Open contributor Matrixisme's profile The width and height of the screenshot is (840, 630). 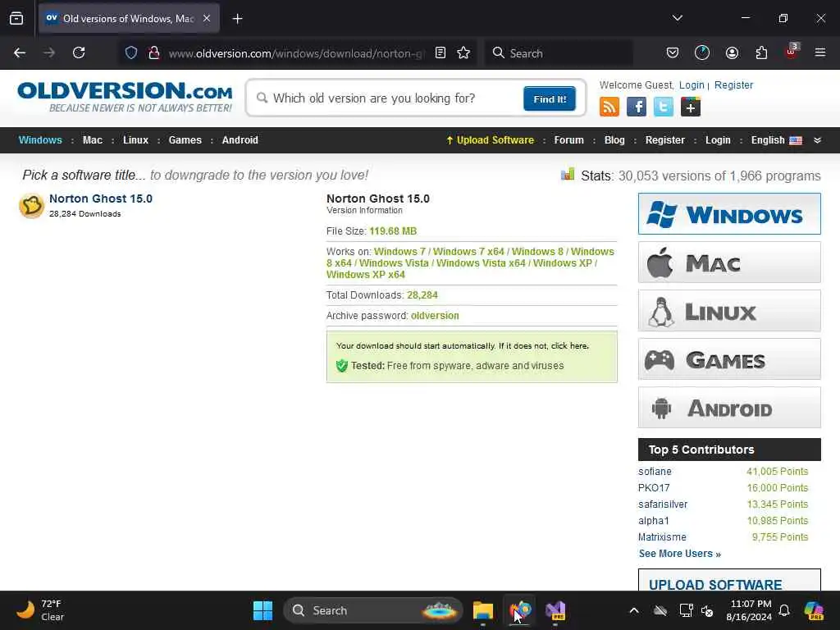662,536
